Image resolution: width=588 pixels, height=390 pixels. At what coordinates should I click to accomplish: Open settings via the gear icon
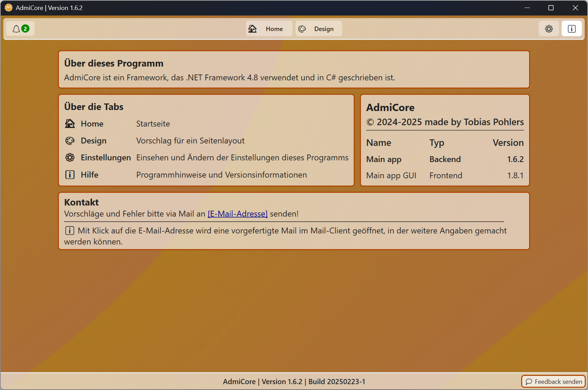pos(549,29)
